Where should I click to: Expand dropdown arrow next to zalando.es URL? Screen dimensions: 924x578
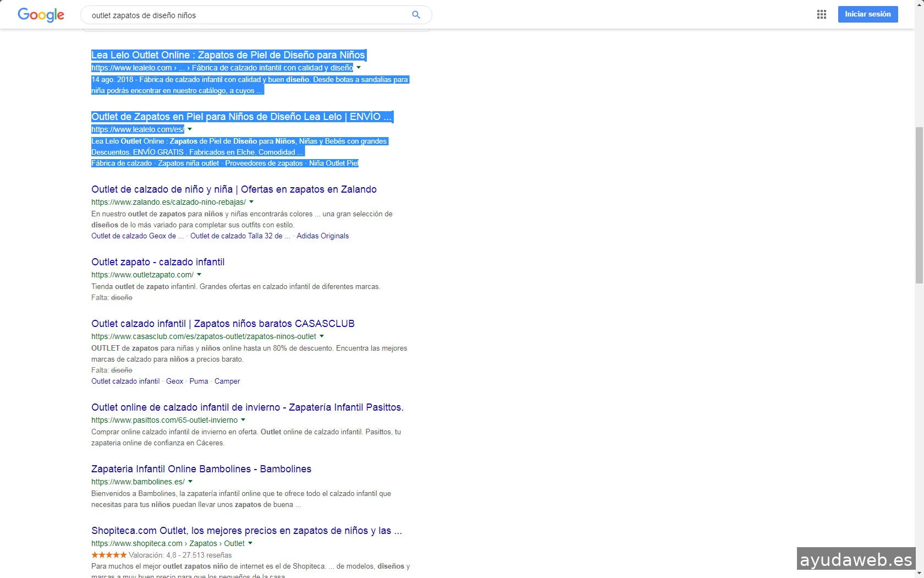(252, 202)
